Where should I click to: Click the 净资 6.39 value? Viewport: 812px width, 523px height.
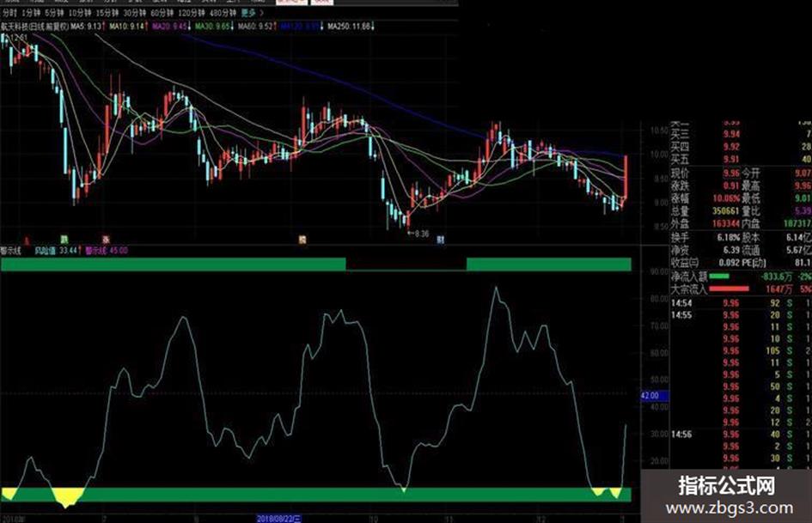731,250
